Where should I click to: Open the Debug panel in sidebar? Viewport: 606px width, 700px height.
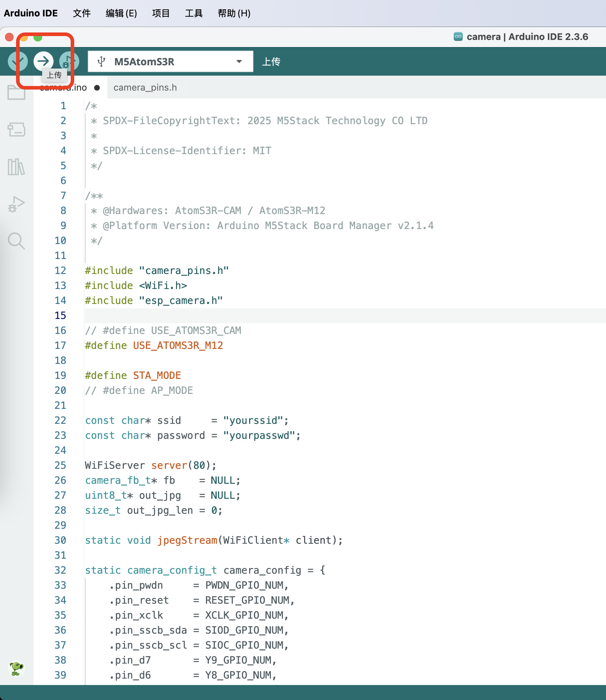coord(16,204)
